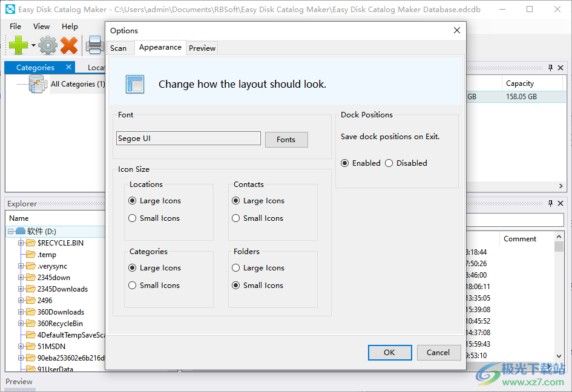Expand the 90eba253602e6b216d folder

[x=21, y=358]
